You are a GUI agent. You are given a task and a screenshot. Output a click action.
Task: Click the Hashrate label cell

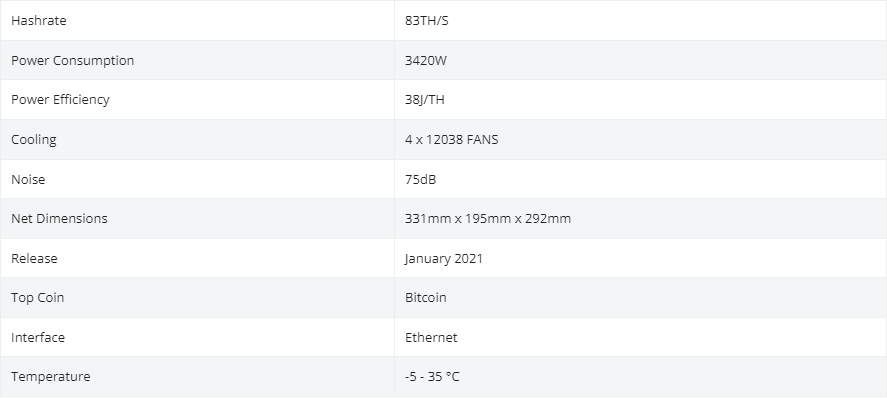pyautogui.click(x=197, y=20)
